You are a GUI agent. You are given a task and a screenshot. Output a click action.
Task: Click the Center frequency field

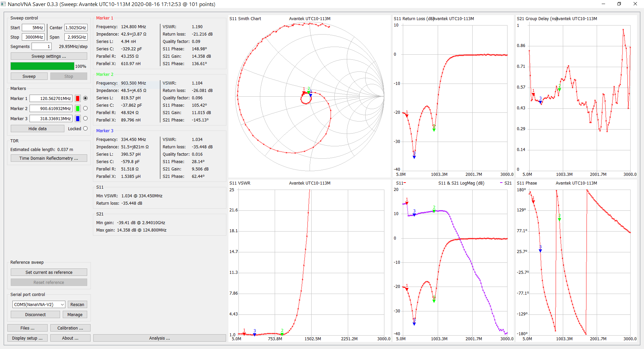(76, 28)
